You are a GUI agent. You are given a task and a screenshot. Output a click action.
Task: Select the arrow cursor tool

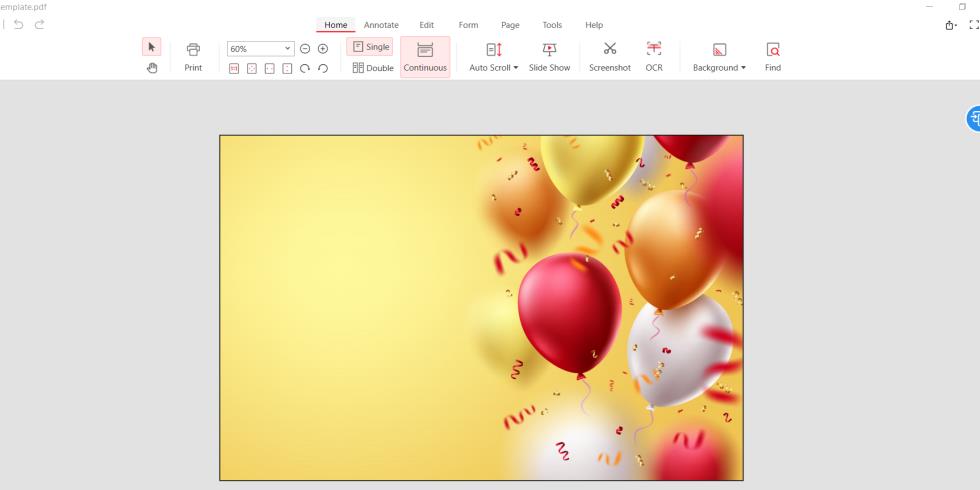pos(151,47)
